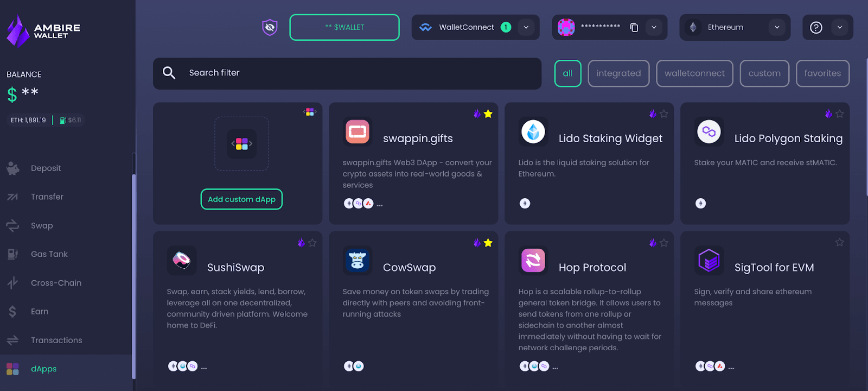Favorite Lido Staking Widget with star
The height and width of the screenshot is (391, 868).
point(664,113)
